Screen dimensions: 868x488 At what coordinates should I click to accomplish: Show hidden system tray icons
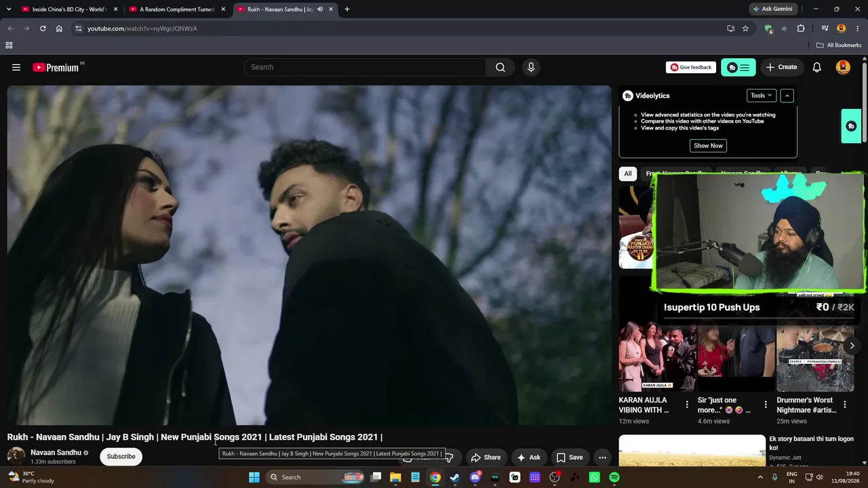tap(760, 477)
